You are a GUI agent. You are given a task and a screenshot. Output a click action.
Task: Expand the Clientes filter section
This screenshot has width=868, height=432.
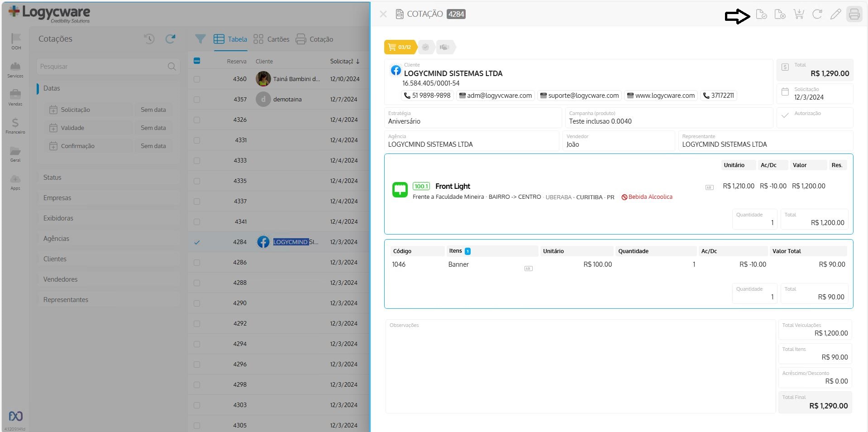click(x=109, y=259)
